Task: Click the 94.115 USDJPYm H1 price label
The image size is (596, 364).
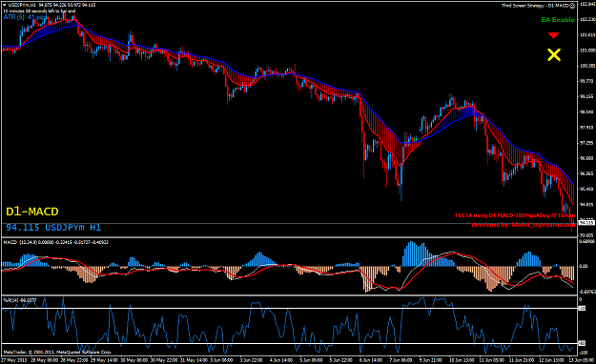Action: [53, 227]
